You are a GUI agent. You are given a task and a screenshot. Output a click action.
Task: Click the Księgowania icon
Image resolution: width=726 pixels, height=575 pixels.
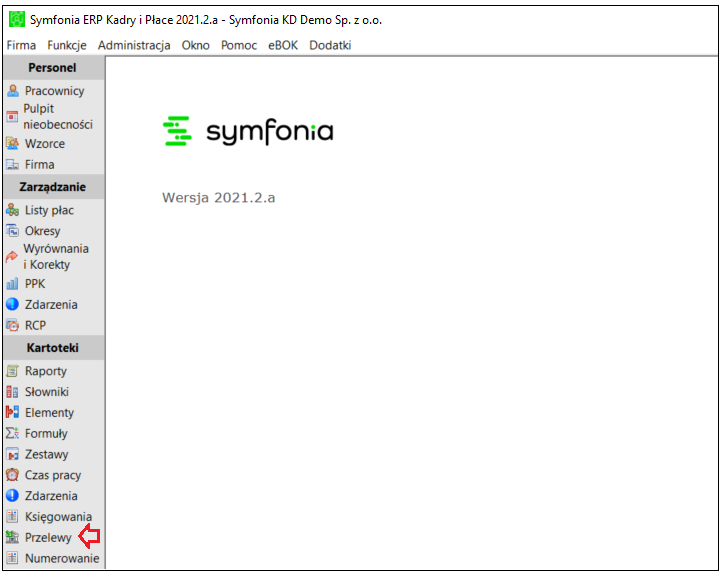pos(13,517)
